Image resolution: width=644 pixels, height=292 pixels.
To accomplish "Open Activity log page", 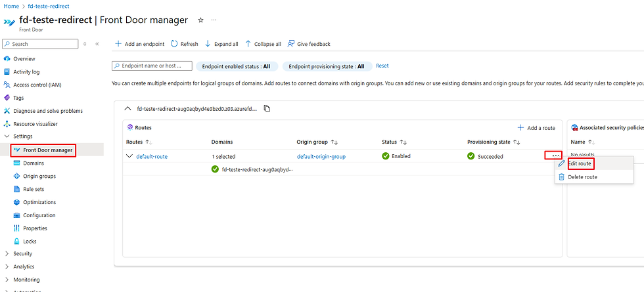I will pyautogui.click(x=26, y=72).
